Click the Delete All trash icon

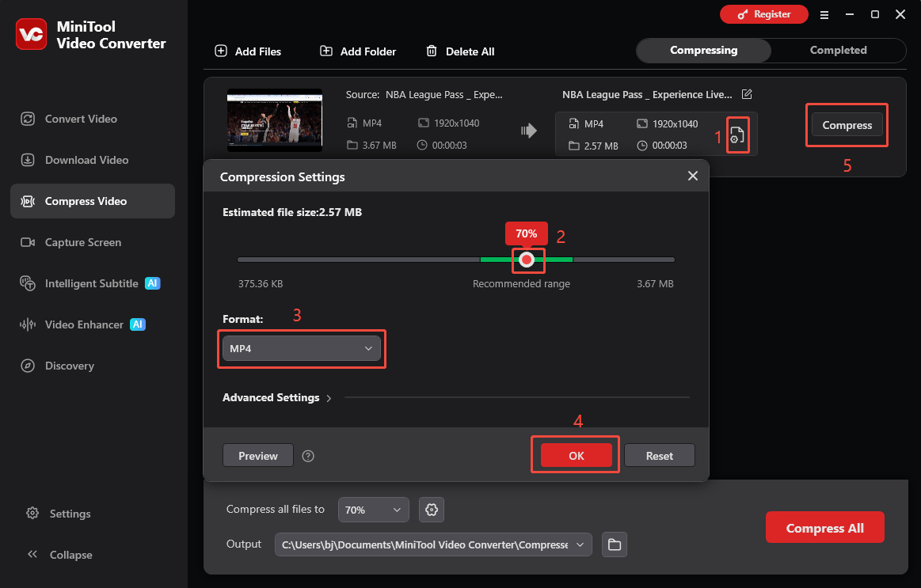click(x=432, y=51)
